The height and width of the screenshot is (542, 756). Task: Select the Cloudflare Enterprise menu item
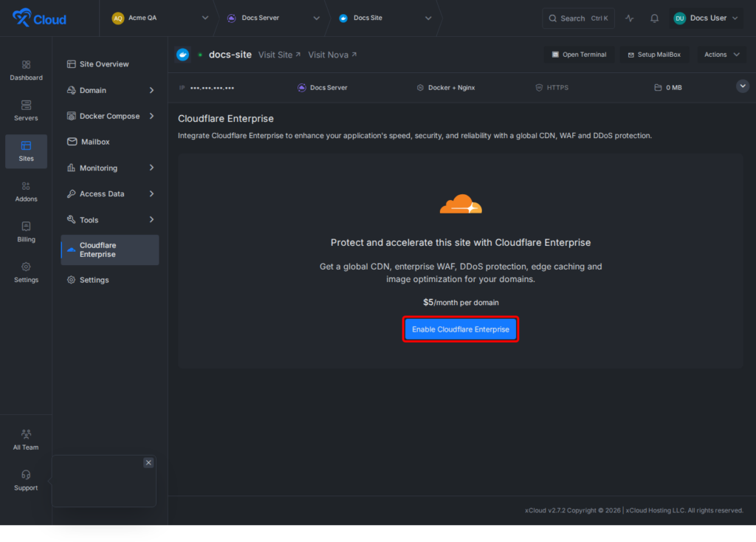click(x=111, y=250)
